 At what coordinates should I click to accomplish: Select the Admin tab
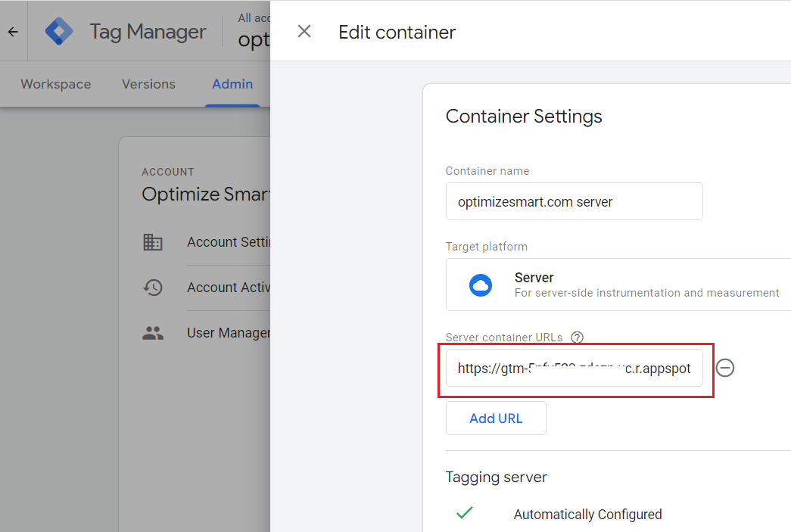[232, 84]
